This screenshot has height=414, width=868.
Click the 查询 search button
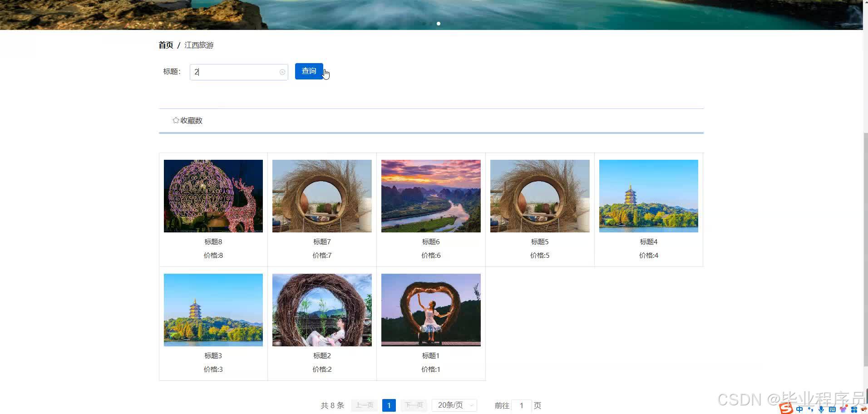coord(309,71)
